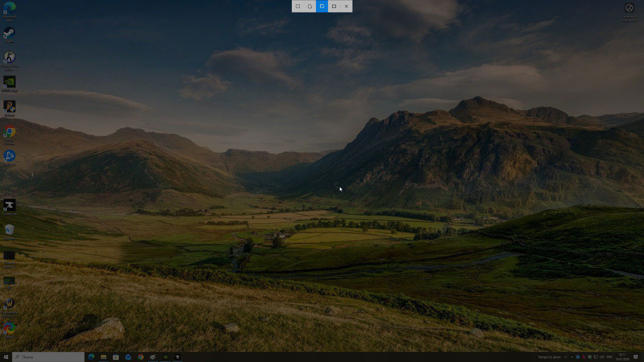Open Chrome from the taskbar

click(x=140, y=357)
